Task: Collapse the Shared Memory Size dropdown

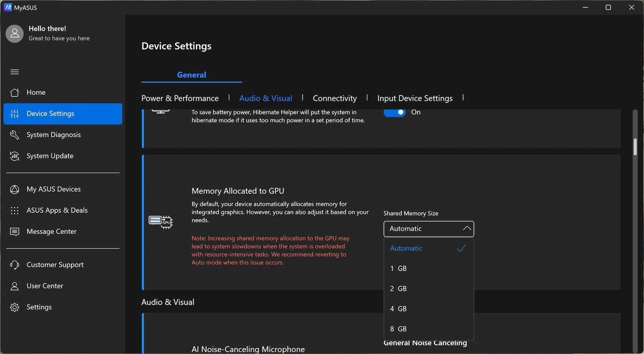Action: click(x=429, y=229)
